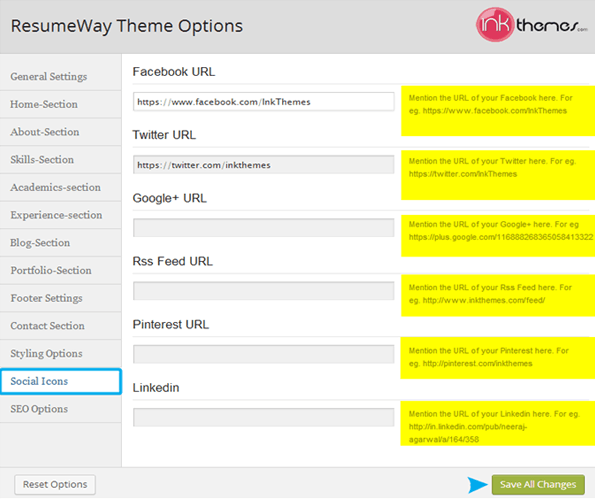This screenshot has height=500, width=595.
Task: Click the Reset Options button
Action: coord(55,484)
